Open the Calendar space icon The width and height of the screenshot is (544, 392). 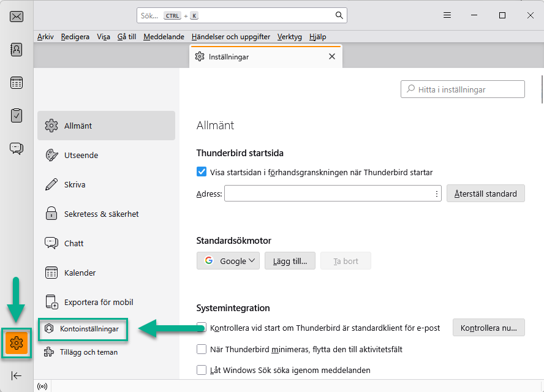click(17, 83)
